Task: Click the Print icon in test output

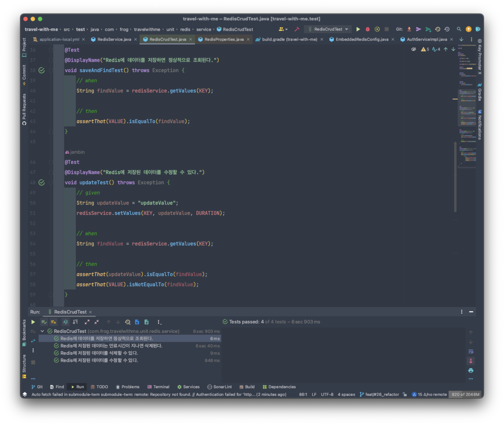Action: [x=470, y=370]
